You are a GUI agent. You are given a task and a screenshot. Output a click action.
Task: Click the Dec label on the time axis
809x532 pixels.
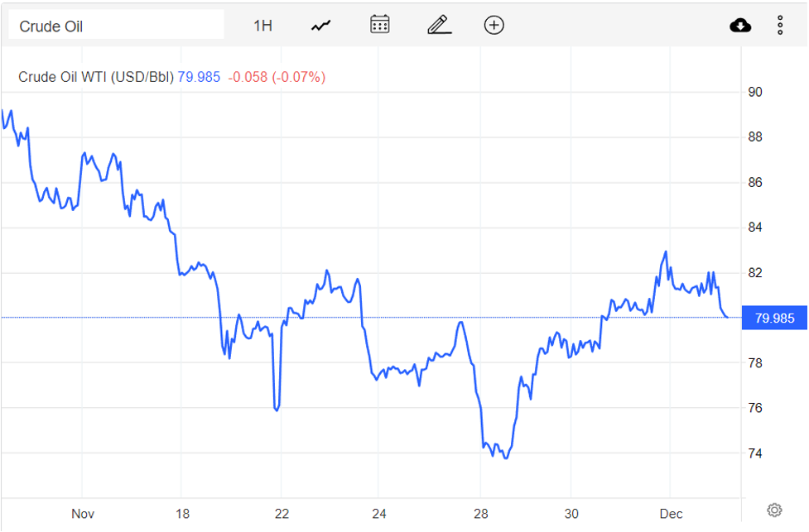click(672, 514)
